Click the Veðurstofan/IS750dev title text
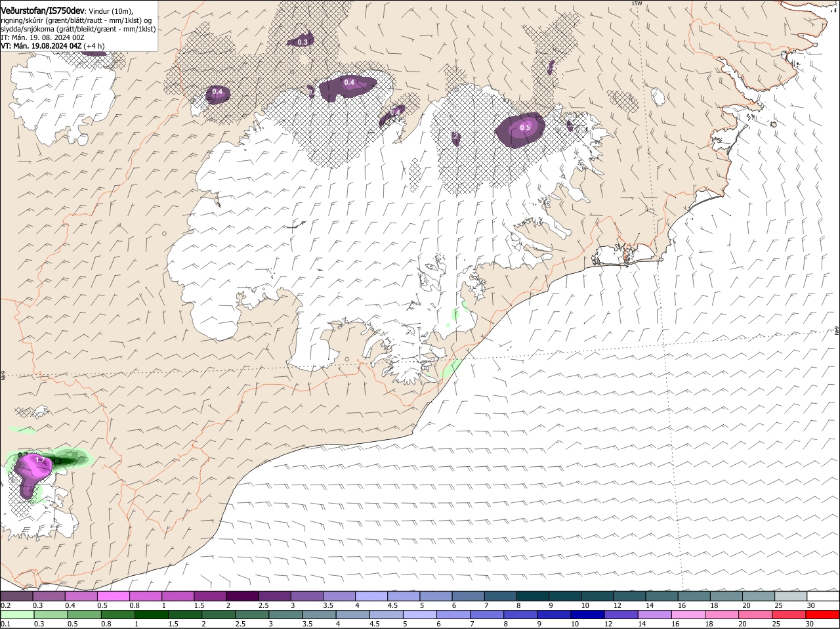Viewport: 840px width, 629px height. 43,11
